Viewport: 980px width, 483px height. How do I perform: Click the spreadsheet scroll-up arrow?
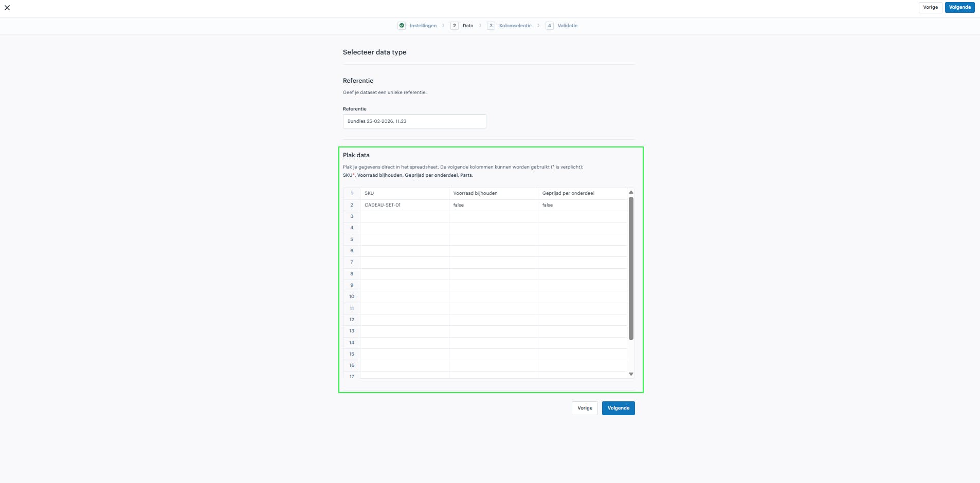(631, 192)
